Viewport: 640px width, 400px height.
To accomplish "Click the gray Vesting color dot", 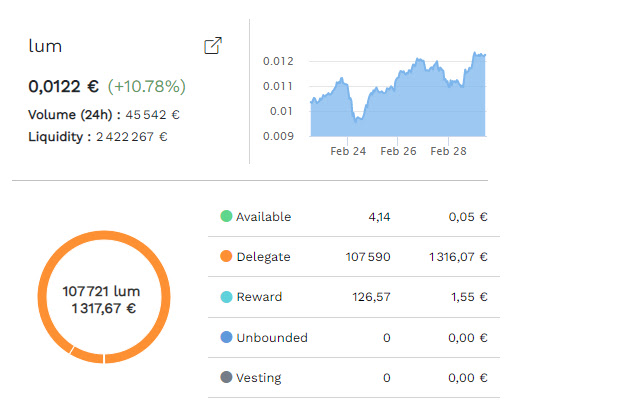I will (x=226, y=377).
